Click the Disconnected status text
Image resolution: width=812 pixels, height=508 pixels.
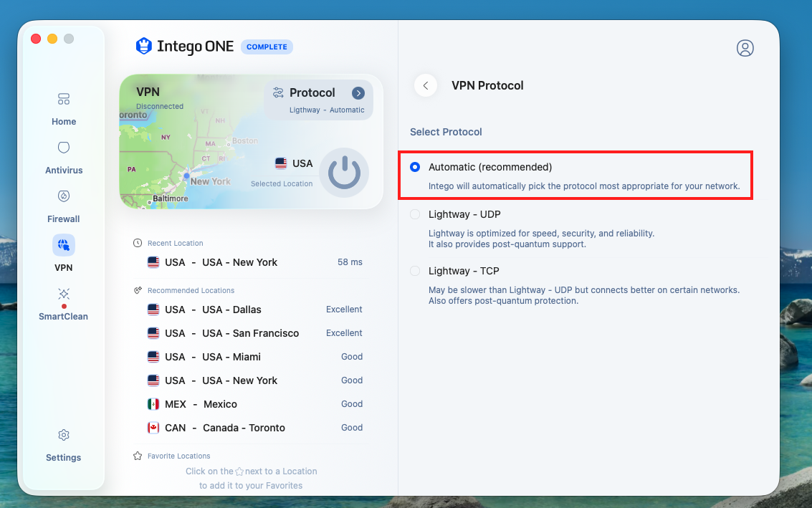coord(160,106)
